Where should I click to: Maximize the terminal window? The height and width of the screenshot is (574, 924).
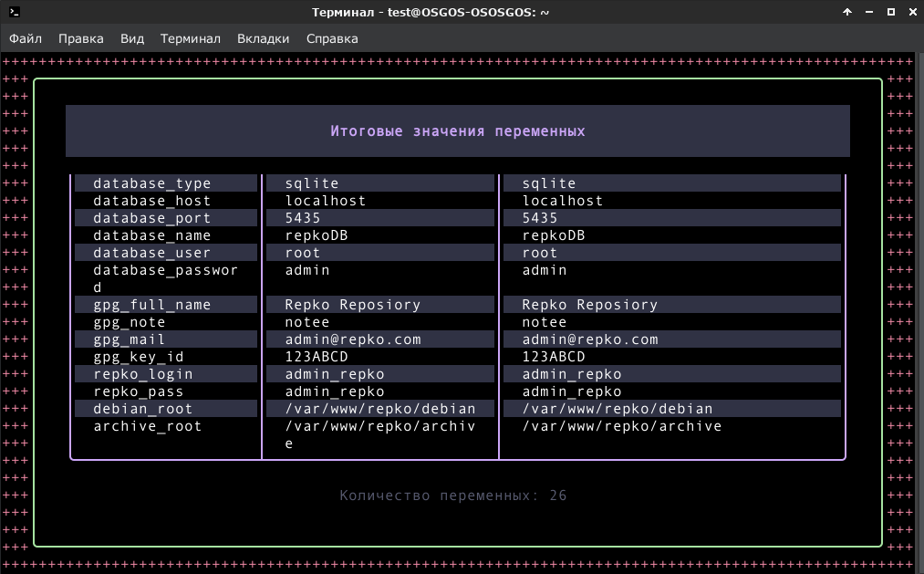point(891,12)
